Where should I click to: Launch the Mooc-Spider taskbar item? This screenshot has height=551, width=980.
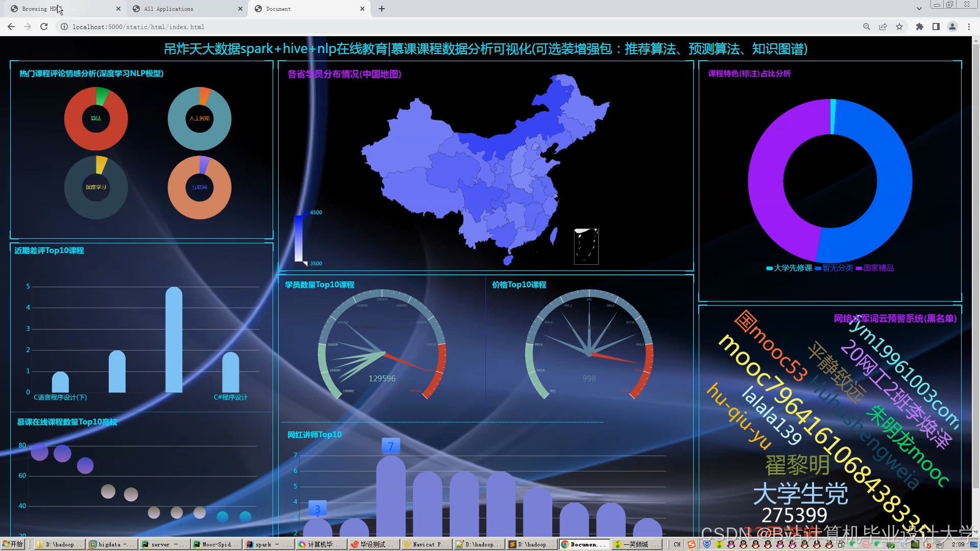[215, 544]
